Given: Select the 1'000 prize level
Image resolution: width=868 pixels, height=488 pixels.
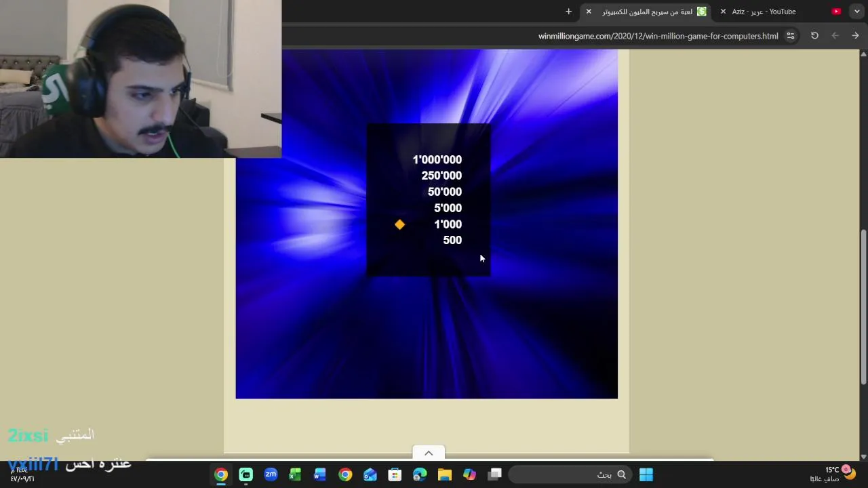Looking at the screenshot, I should tap(448, 224).
